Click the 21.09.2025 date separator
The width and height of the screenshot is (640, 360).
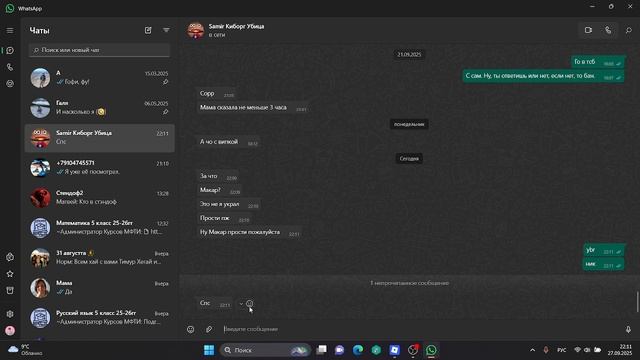pos(409,55)
